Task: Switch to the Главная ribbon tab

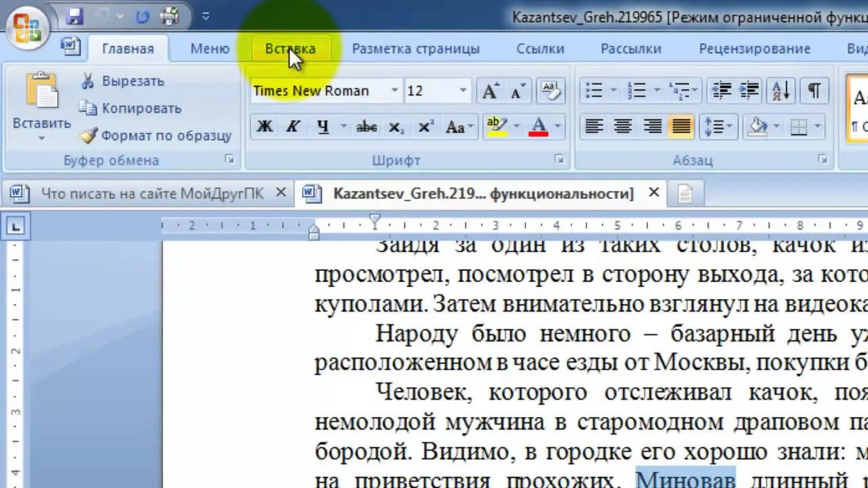Action: coord(128,49)
